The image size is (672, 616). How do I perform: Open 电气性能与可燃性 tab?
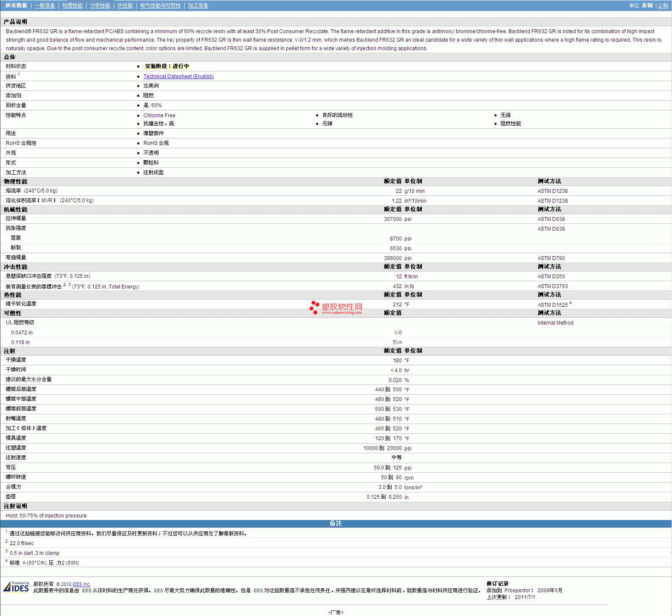pos(160,6)
